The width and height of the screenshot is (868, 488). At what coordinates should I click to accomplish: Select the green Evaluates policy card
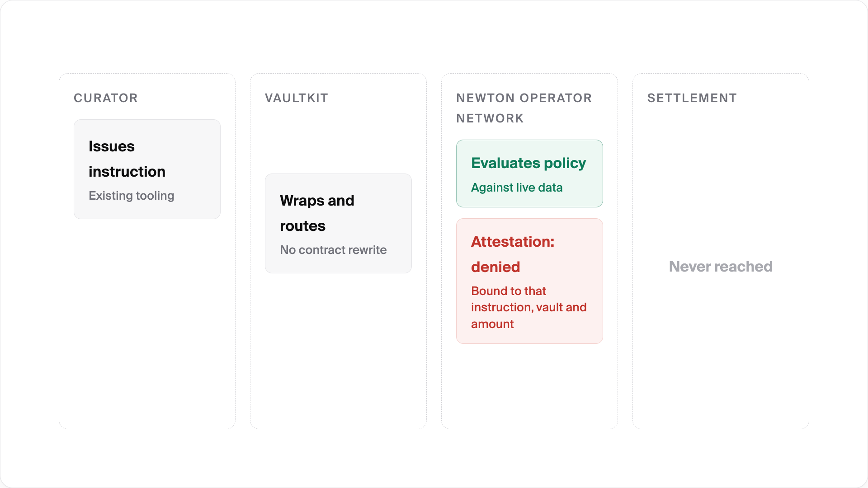coord(529,174)
